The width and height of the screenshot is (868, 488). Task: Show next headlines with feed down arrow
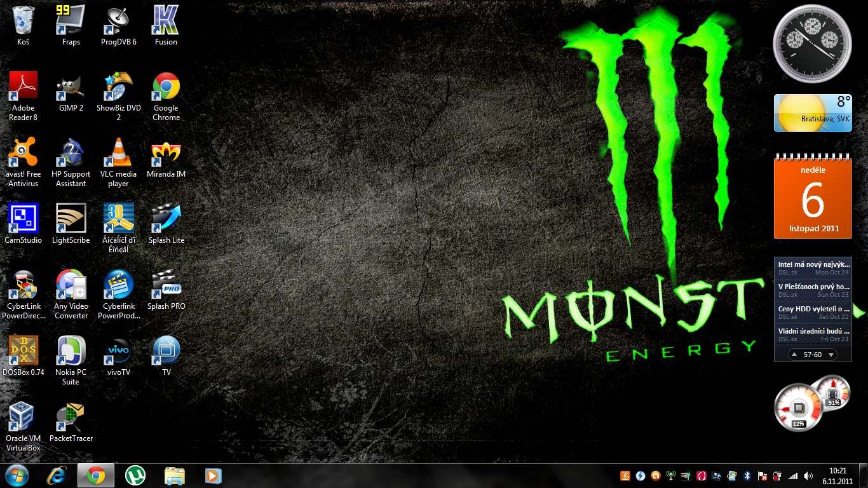(831, 355)
